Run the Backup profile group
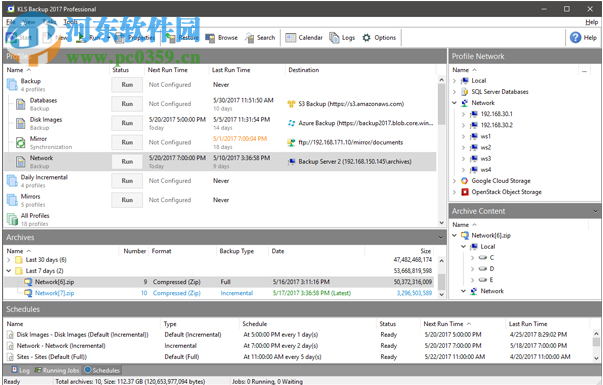603x385 pixels. (127, 85)
